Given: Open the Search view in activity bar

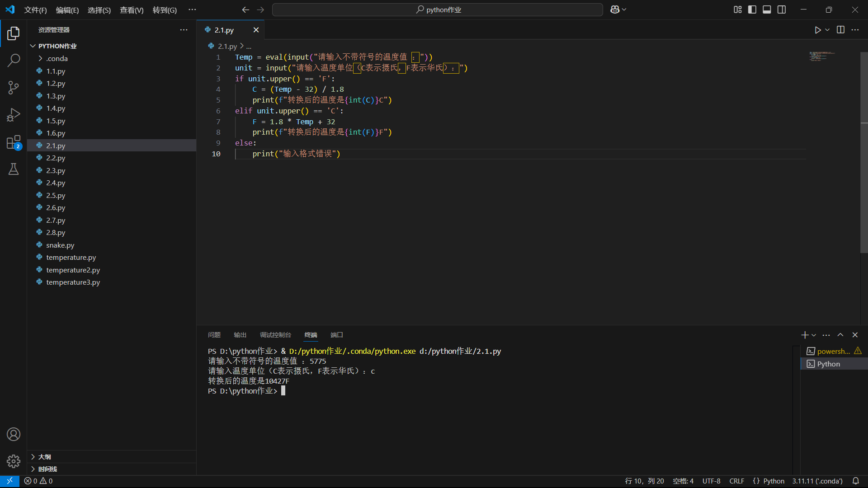Looking at the screenshot, I should [14, 60].
